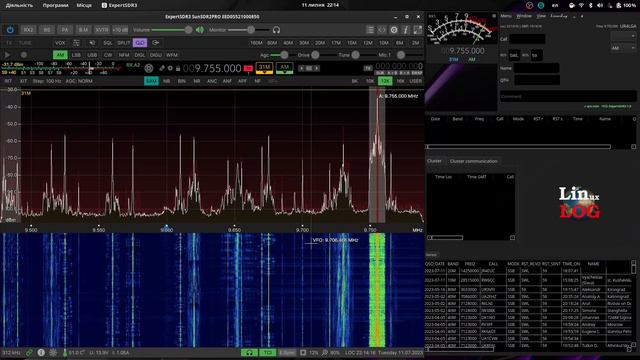Click the green headphone status button
The width and height of the screenshot is (640, 360).
(x=249, y=352)
